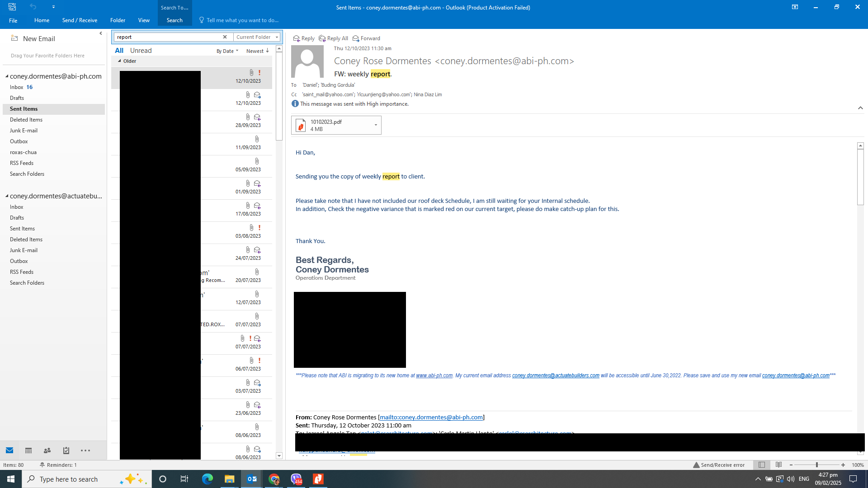This screenshot has height=488, width=868.
Task: Switch to Normal view in status bar
Action: pos(762,465)
